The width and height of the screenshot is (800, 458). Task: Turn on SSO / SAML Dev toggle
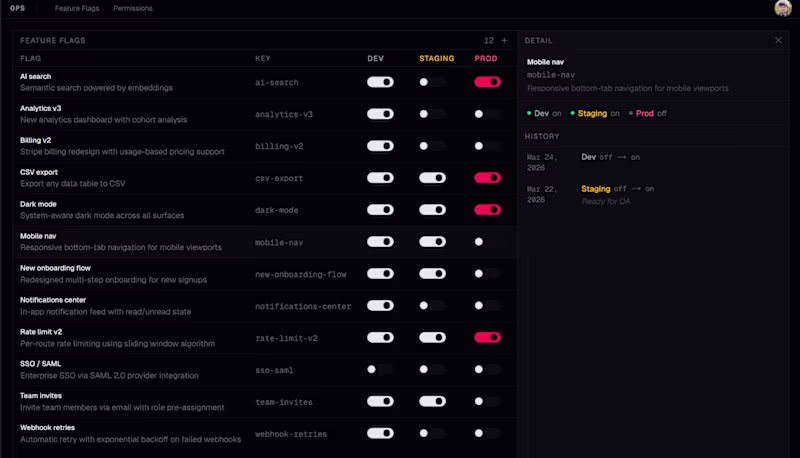(379, 369)
